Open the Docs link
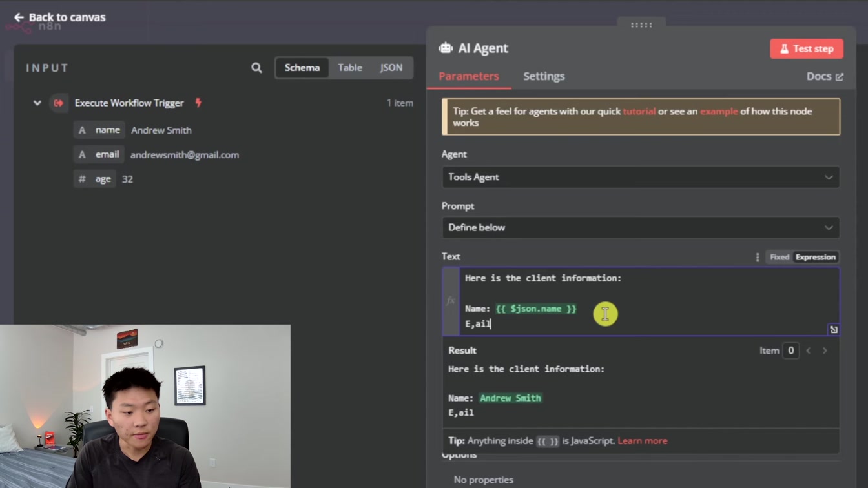This screenshot has height=488, width=868. pos(825,76)
